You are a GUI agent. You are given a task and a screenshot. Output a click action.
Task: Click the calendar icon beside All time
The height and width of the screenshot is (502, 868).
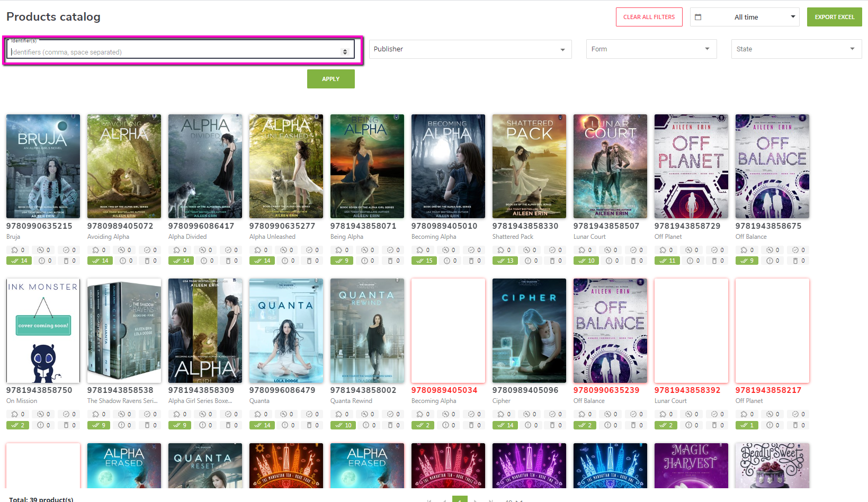click(698, 17)
